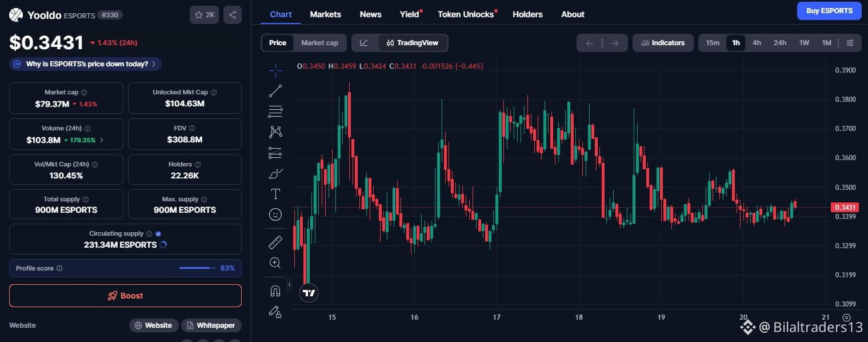
Task: Set chart interval to 15m
Action: (x=713, y=43)
